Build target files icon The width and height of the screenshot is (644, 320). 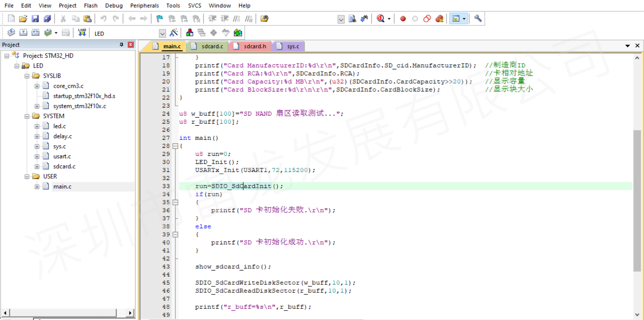23,33
